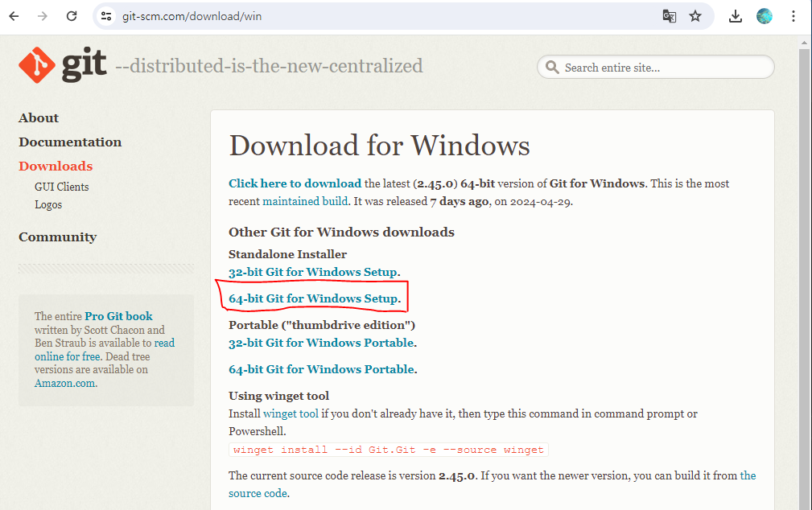
Task: Open the browser downloads icon
Action: pyautogui.click(x=735, y=16)
